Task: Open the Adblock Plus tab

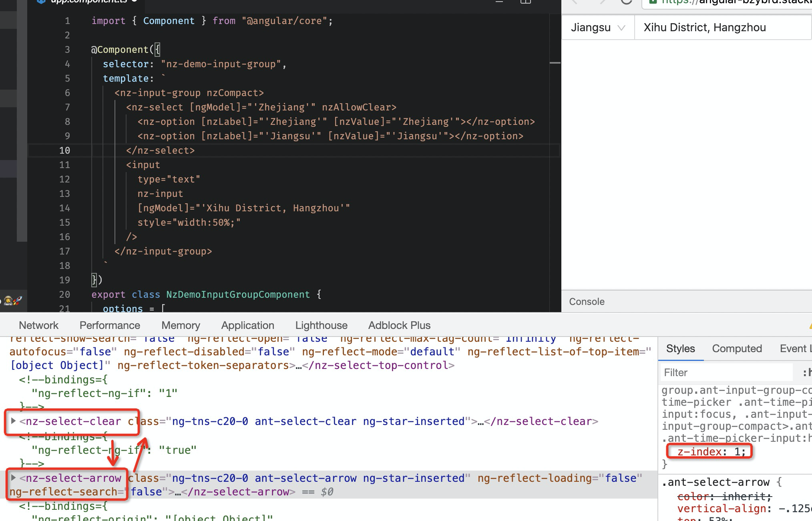Action: (x=399, y=325)
